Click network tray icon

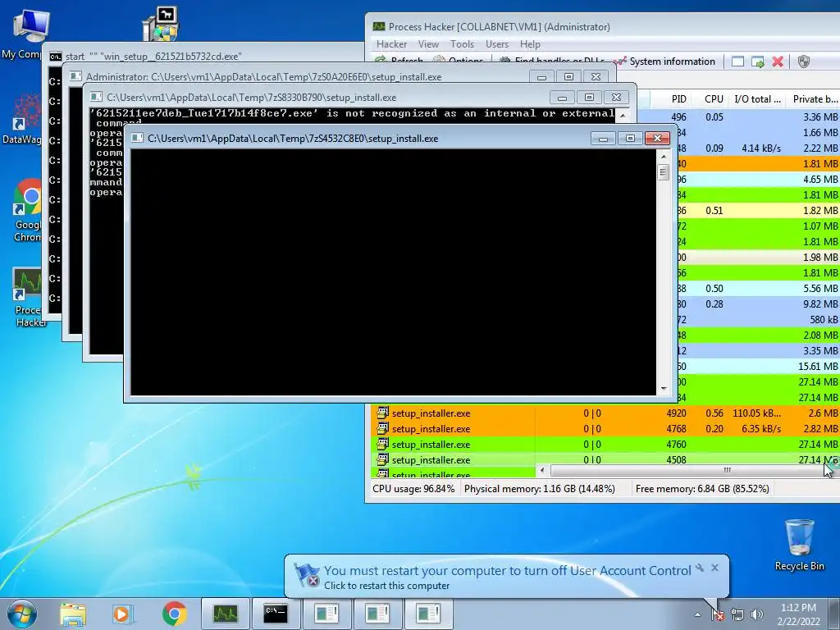click(737, 614)
